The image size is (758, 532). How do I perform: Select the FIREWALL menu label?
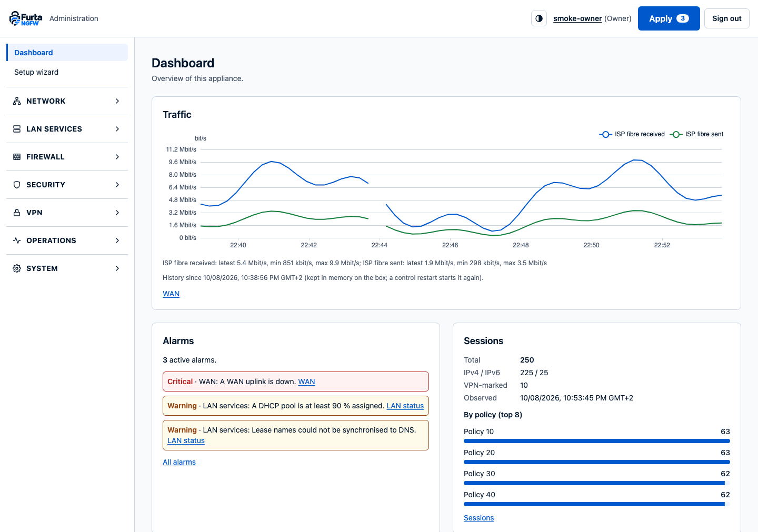click(x=45, y=157)
